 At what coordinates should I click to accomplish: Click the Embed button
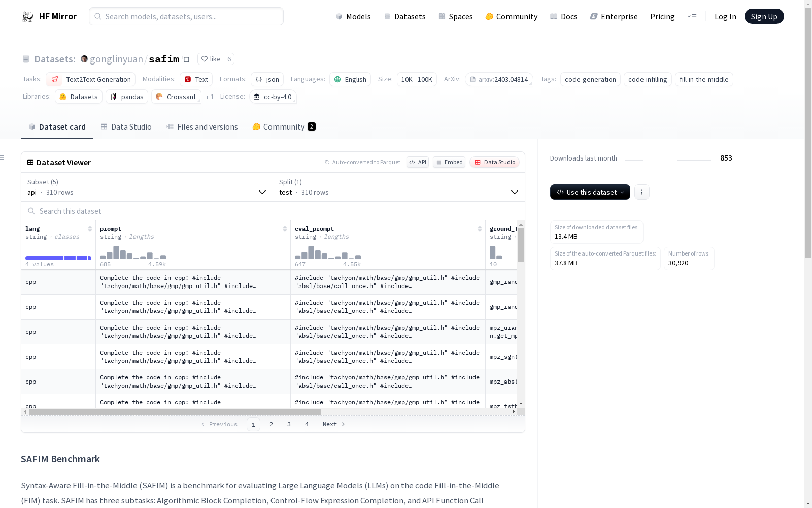tap(449, 162)
